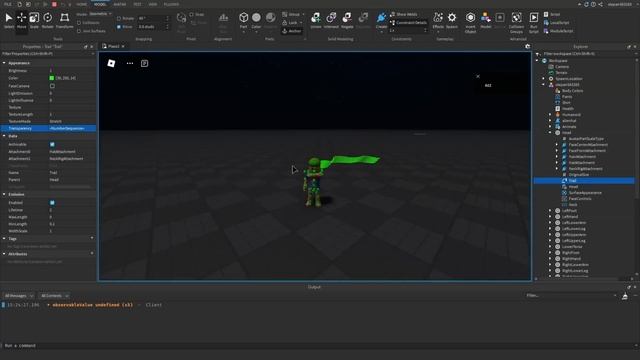Open the Insert Object button
The width and height of the screenshot is (640, 360).
(470, 22)
